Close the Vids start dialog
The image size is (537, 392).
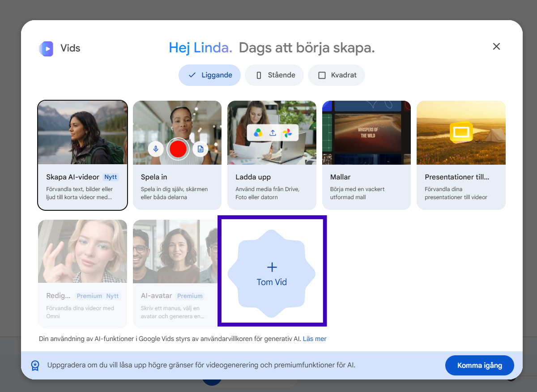[496, 47]
